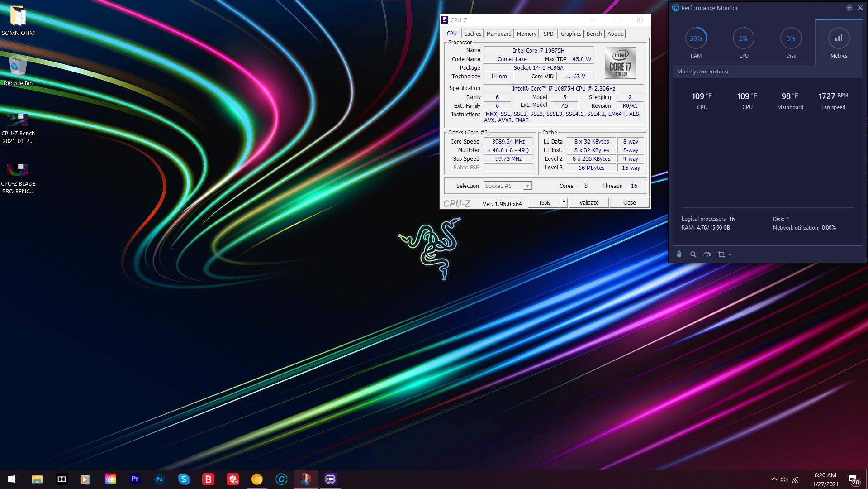
Task: Open Bitdefender VPN shield taskbar icon
Action: (232, 479)
